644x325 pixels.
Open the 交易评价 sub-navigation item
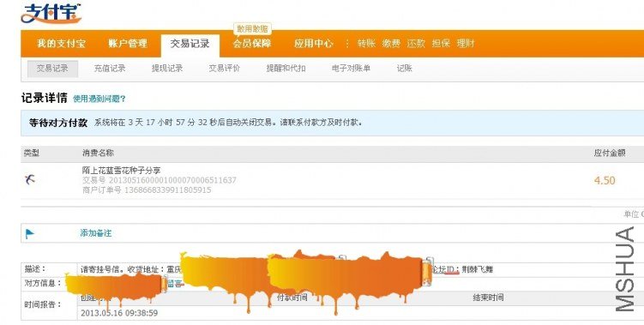225,69
